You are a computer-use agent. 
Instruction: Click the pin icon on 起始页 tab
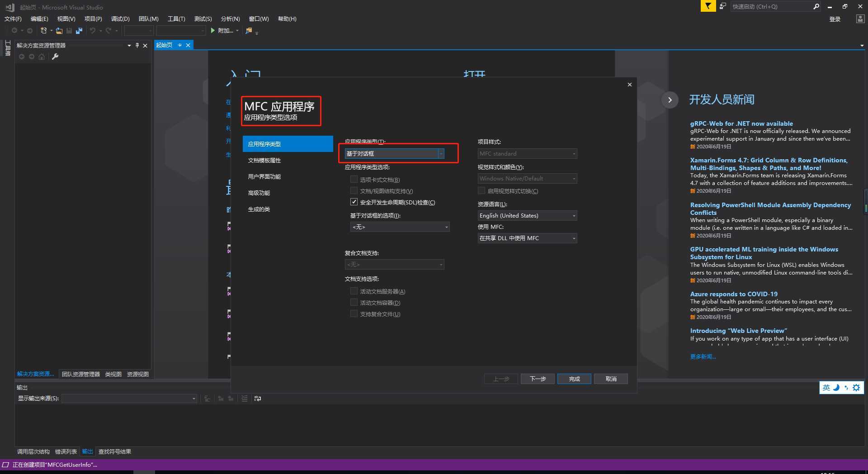[179, 45]
